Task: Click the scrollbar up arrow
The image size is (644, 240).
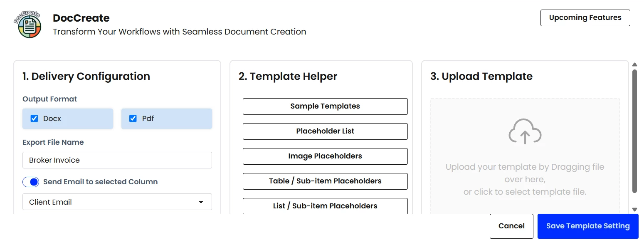Action: (634, 64)
